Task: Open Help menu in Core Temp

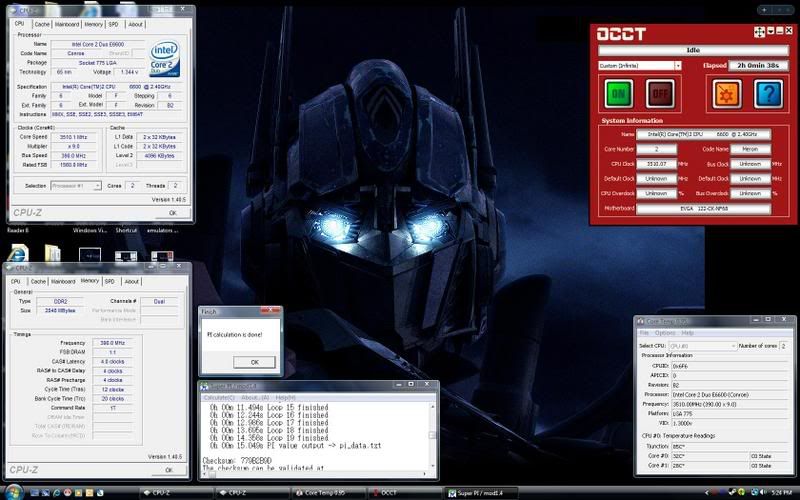Action: click(x=687, y=333)
